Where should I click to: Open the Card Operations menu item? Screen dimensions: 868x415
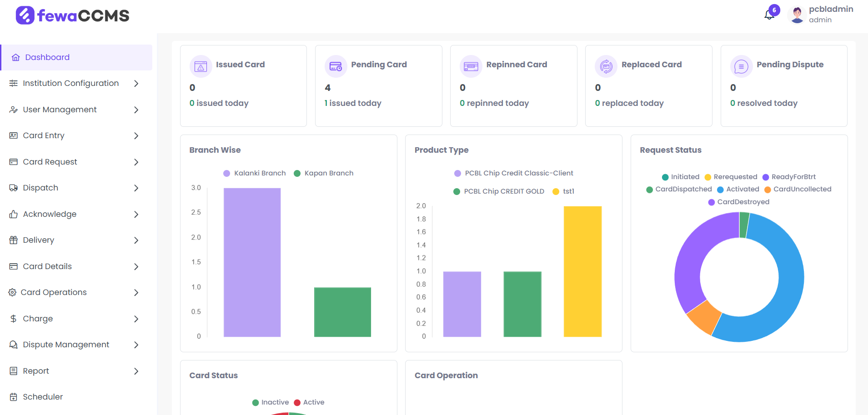(x=76, y=292)
